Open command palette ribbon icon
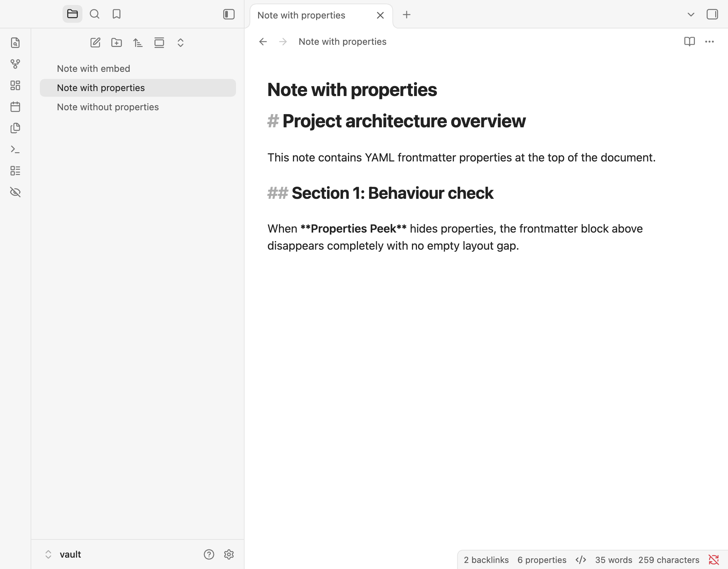The width and height of the screenshot is (728, 569). (x=15, y=149)
